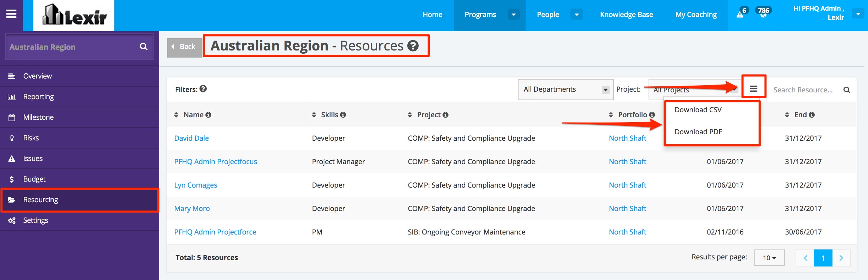Click the Search Resource magnifier icon

(x=847, y=90)
